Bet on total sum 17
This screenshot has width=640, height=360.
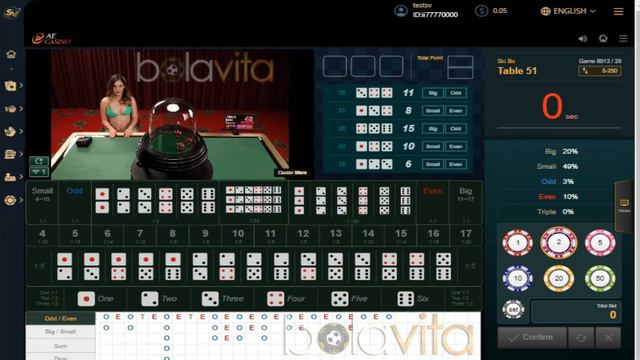point(466,236)
